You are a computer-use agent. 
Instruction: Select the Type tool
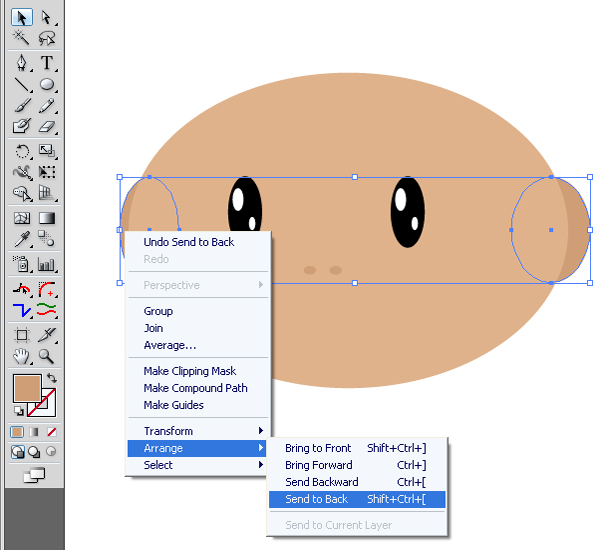46,63
